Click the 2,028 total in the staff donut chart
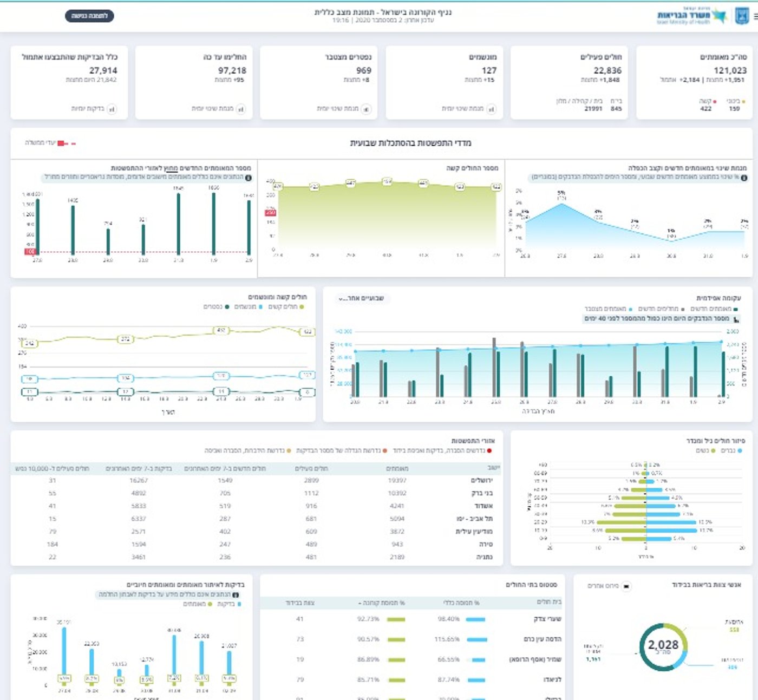The width and height of the screenshot is (758, 700). 663,645
